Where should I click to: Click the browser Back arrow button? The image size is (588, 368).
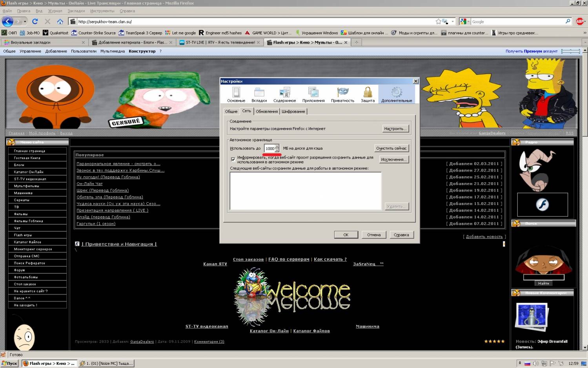(x=8, y=21)
